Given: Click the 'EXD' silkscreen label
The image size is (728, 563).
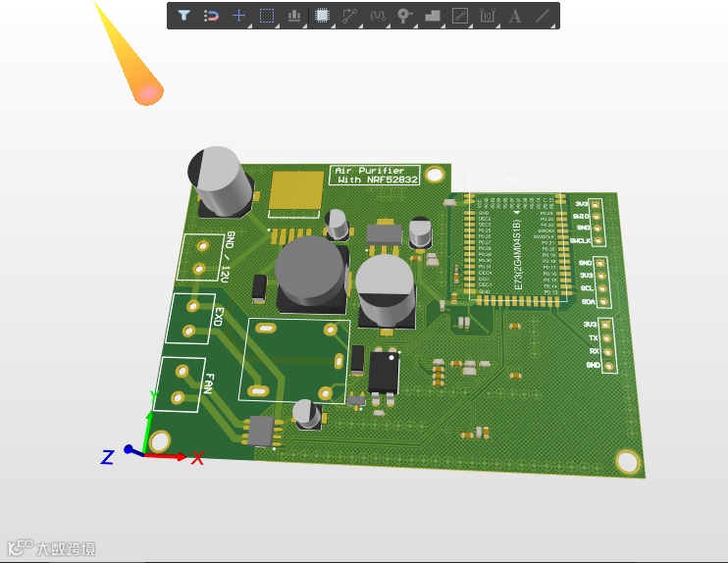Looking at the screenshot, I should coord(219,317).
